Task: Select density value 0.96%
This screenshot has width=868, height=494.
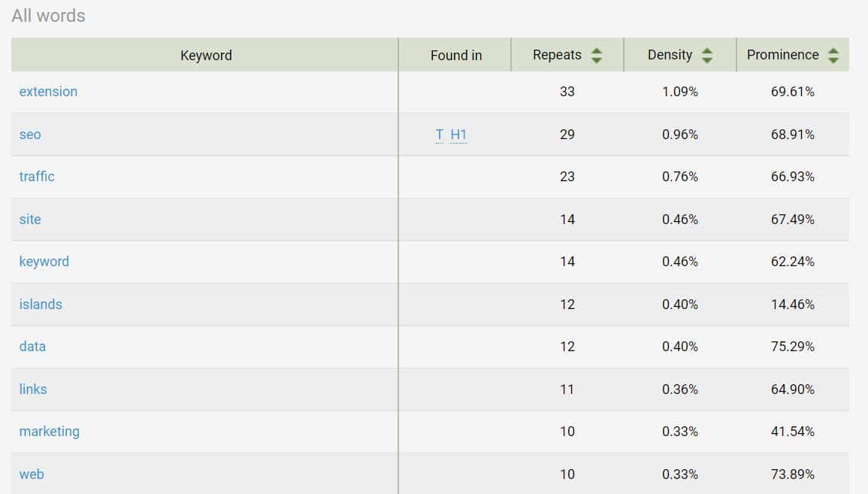Action: [680, 135]
